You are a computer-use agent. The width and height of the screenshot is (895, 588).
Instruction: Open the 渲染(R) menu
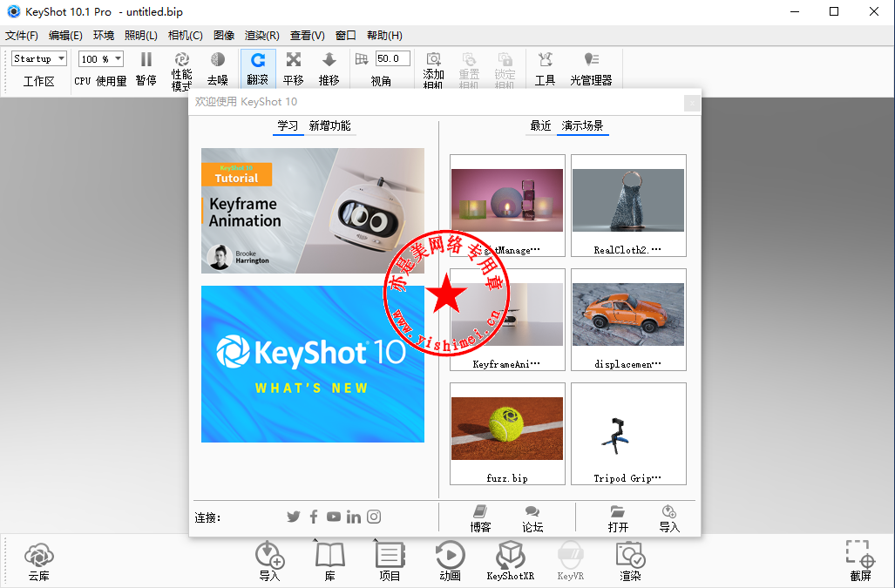click(262, 36)
